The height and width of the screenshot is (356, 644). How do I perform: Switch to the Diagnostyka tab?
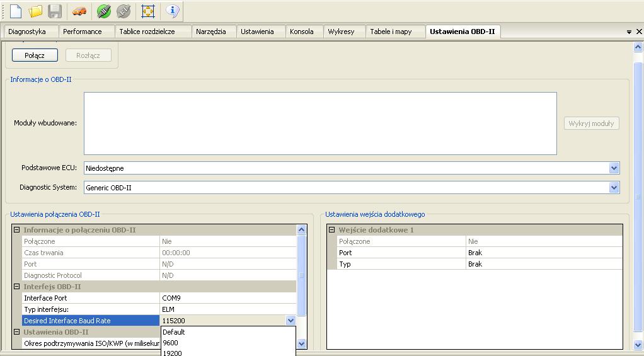tap(27, 32)
